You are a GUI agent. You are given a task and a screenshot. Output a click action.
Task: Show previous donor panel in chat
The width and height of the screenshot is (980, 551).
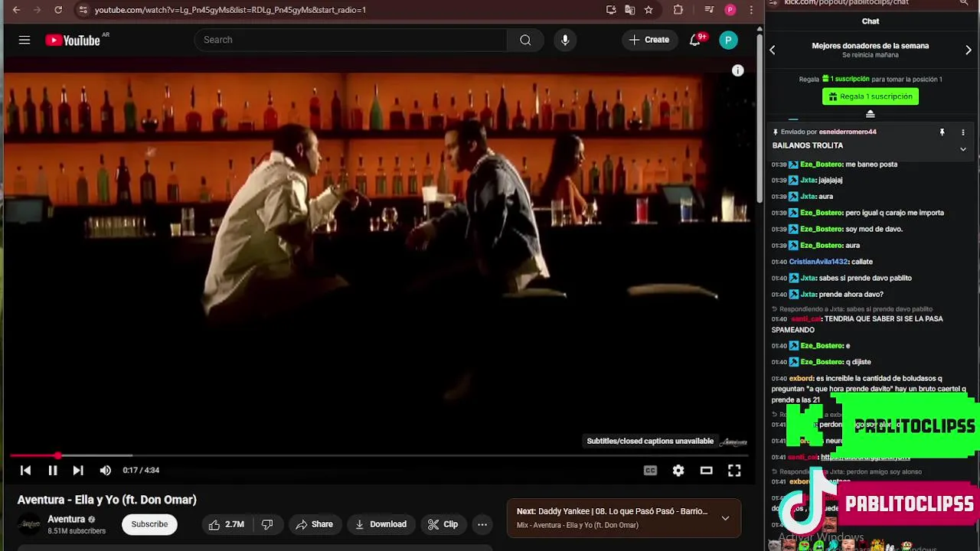tap(773, 50)
